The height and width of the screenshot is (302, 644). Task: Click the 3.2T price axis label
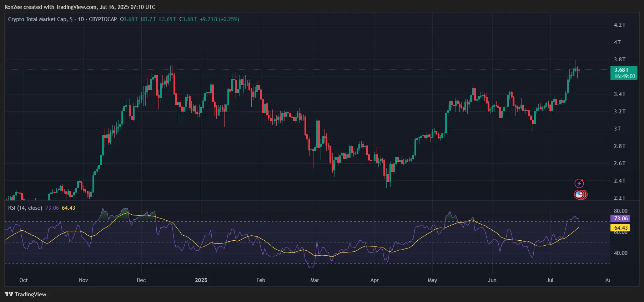click(x=619, y=112)
